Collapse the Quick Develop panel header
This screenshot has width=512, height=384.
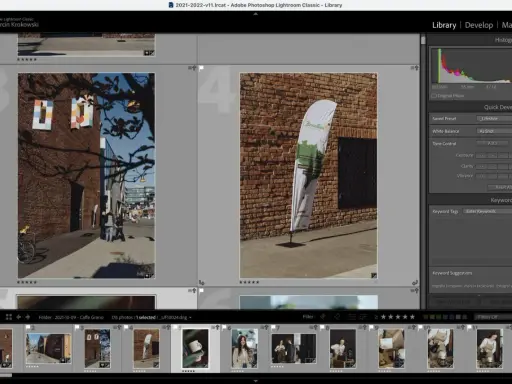[x=471, y=107]
